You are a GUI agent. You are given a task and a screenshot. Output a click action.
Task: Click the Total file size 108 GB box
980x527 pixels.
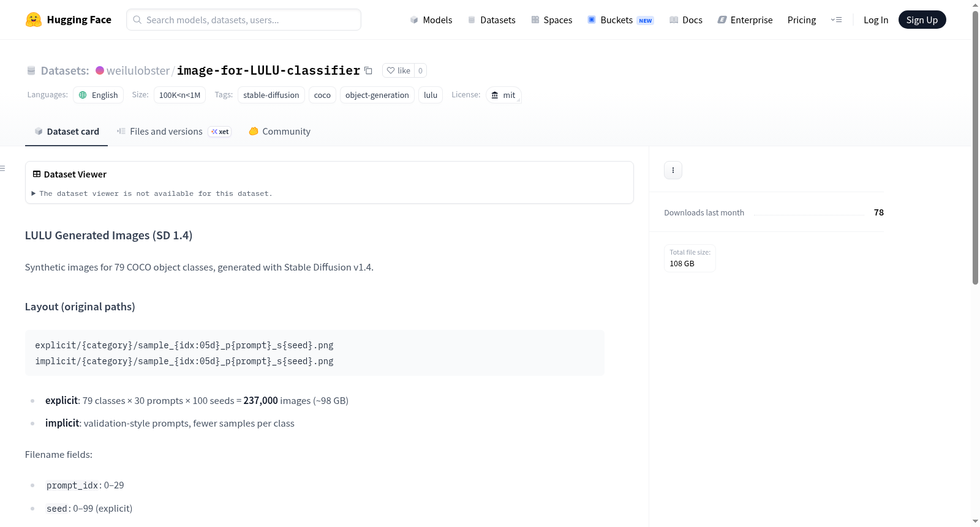click(x=690, y=258)
